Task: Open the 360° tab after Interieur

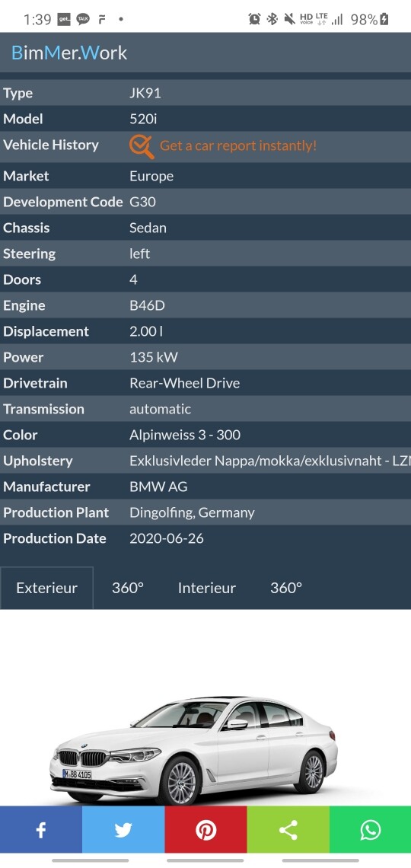Action: 286,588
